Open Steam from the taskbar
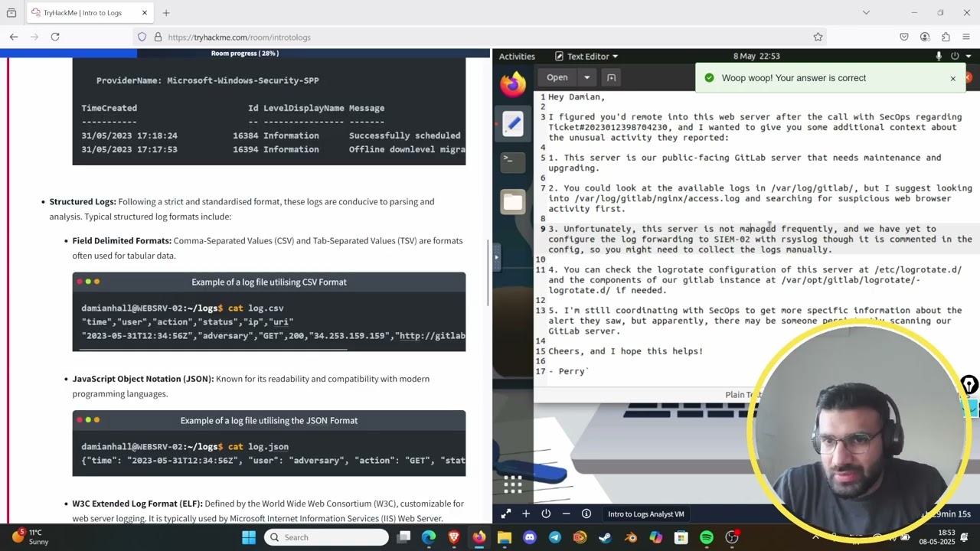980x551 pixels. (605, 537)
